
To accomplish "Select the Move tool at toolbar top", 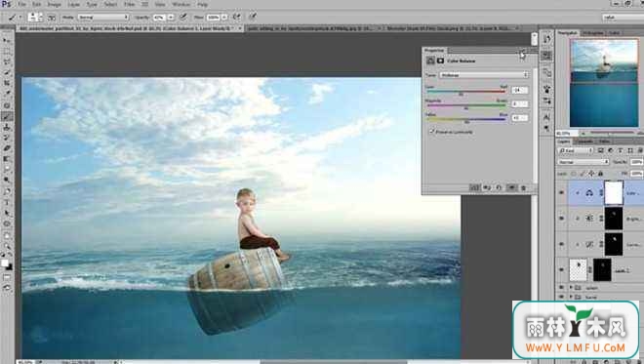I will point(7,40).
